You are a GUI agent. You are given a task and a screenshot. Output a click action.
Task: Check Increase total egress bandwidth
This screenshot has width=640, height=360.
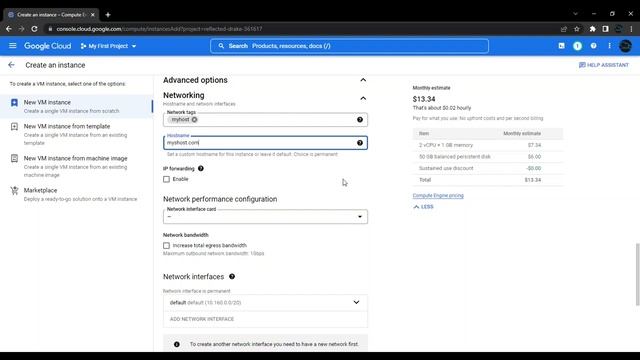167,246
